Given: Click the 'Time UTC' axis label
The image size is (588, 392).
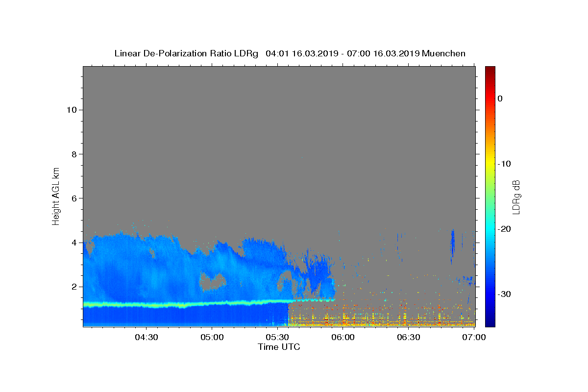Looking at the screenshot, I should (x=279, y=347).
